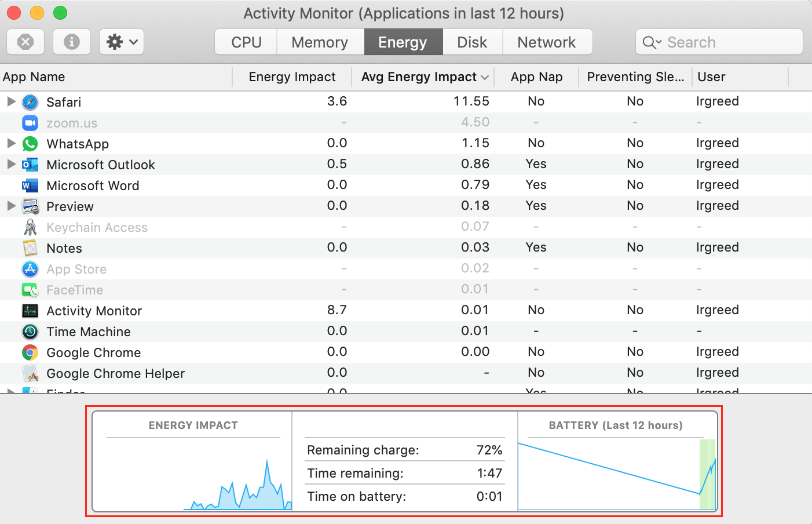Click the magnifier icon in search
The height and width of the screenshot is (524, 812).
pyautogui.click(x=652, y=42)
